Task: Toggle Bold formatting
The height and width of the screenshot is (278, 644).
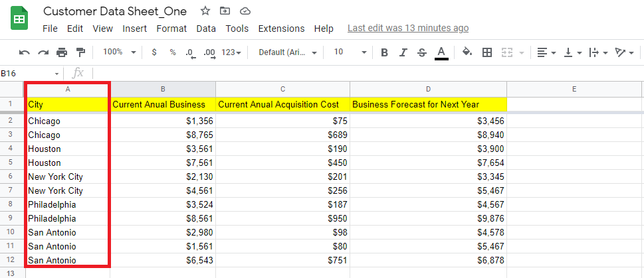Action: pyautogui.click(x=385, y=52)
